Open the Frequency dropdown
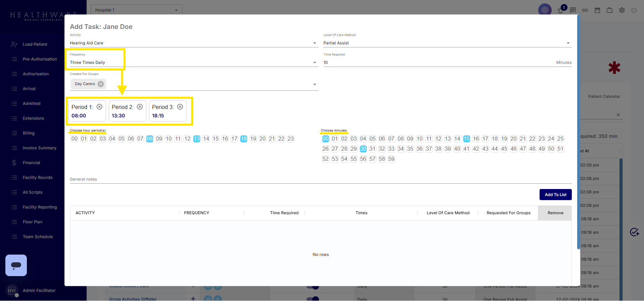 tap(314, 63)
